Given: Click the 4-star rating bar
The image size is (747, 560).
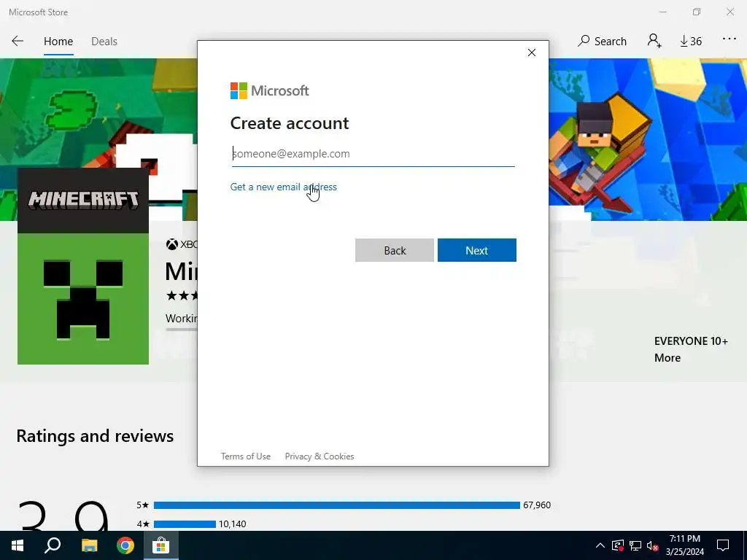Looking at the screenshot, I should 185,524.
